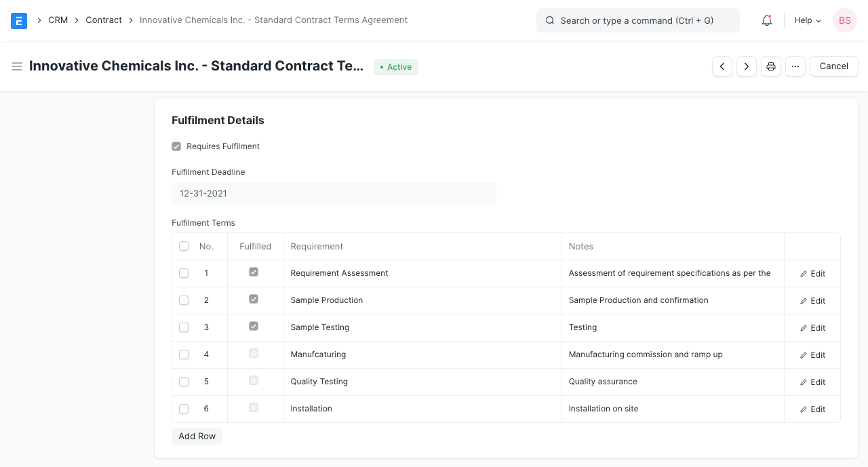Image resolution: width=868 pixels, height=467 pixels.
Task: Open the Contract list from breadcrumb
Action: coord(103,20)
